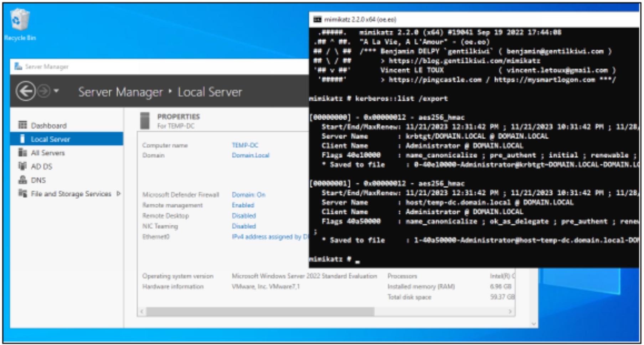Image resolution: width=644 pixels, height=345 pixels.
Task: Click the TEMP-DC computer name link
Action: (245, 145)
